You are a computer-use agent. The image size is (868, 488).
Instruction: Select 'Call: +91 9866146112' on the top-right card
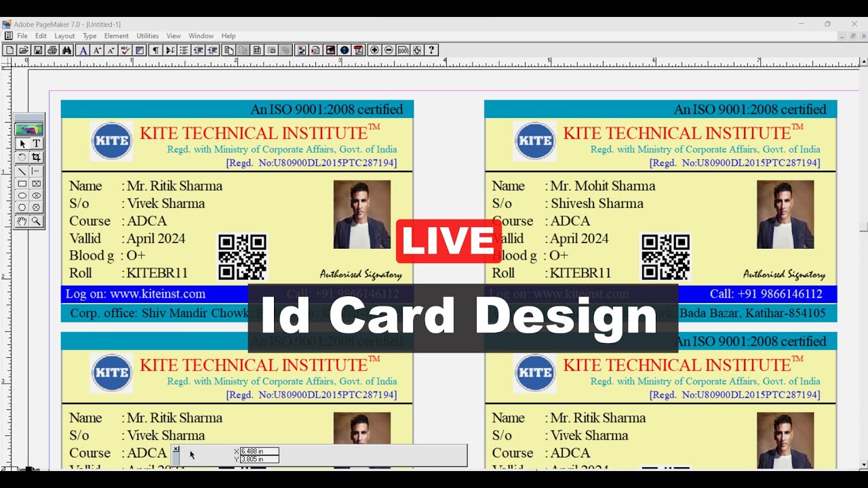click(766, 294)
